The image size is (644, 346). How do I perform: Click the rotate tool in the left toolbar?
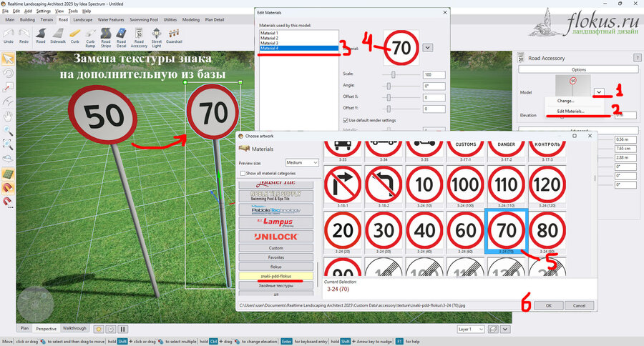point(8,73)
